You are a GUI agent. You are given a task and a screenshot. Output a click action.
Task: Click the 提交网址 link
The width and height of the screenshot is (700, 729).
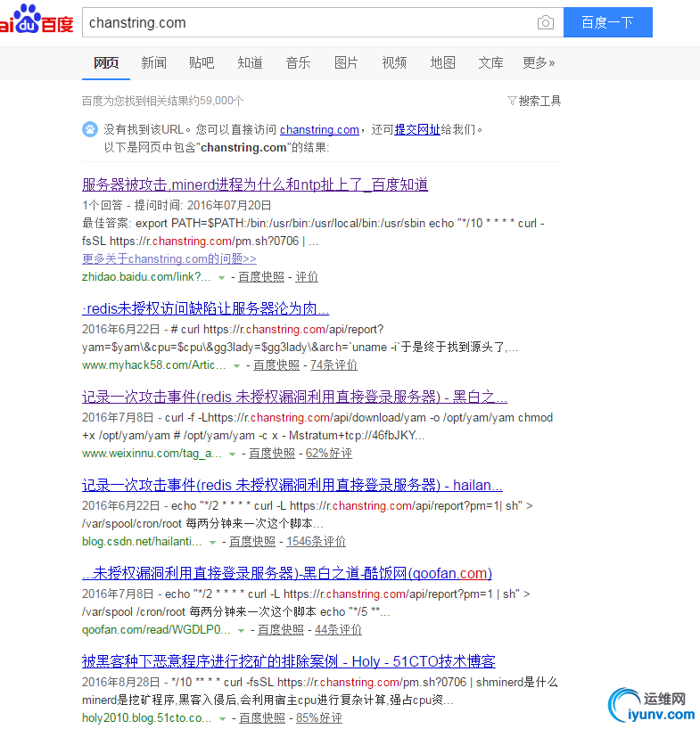pos(417,130)
